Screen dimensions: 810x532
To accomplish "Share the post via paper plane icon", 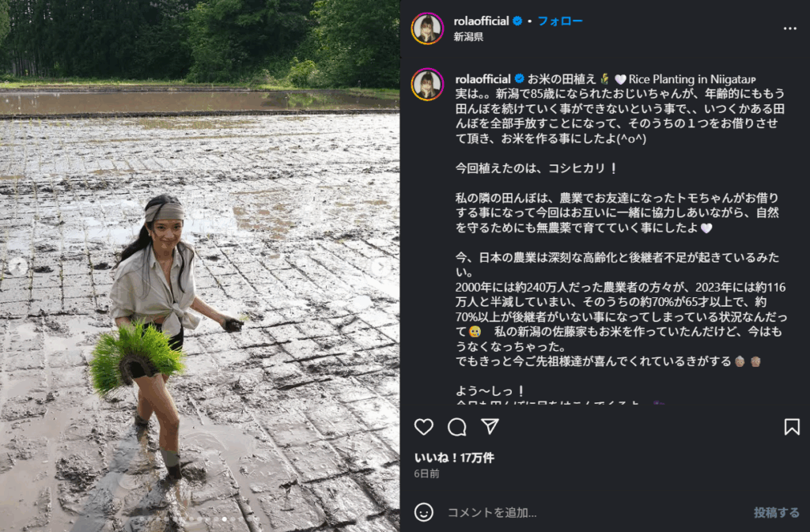I will [490, 426].
